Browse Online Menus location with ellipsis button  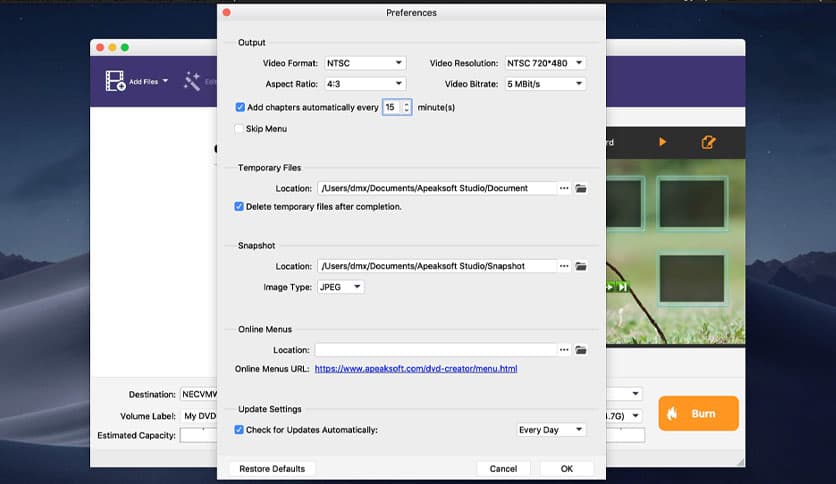tap(564, 350)
